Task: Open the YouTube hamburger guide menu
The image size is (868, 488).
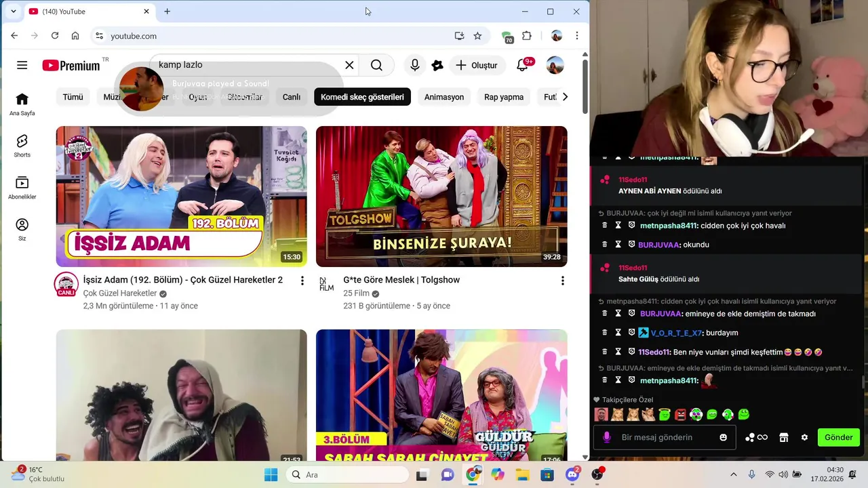Action: coord(22,65)
